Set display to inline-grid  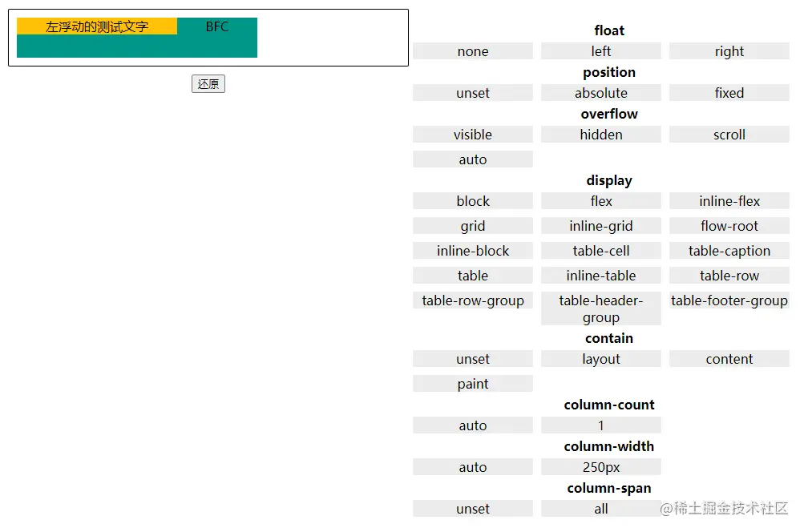[601, 226]
